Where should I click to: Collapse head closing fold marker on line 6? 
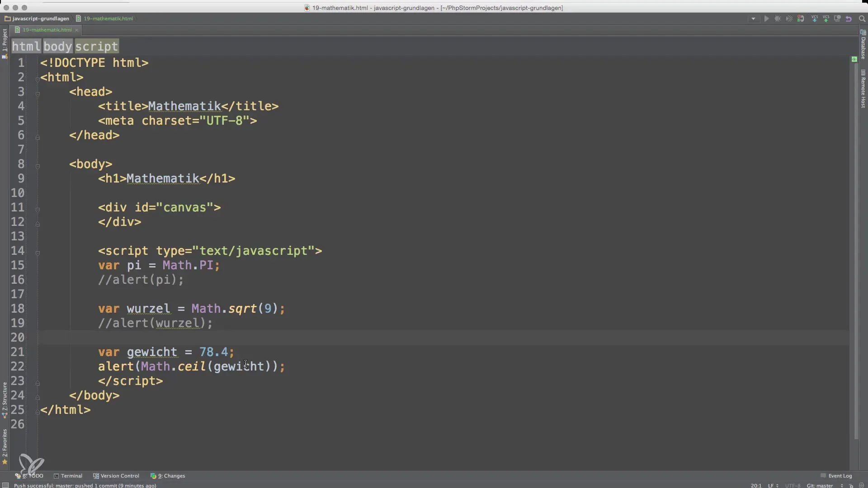tap(38, 137)
